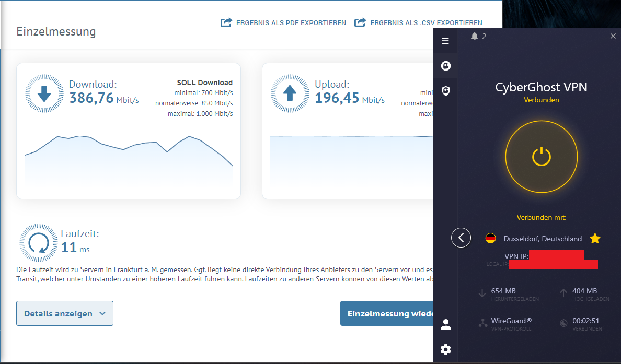
Task: Click the Verbunden status text
Action: click(542, 100)
